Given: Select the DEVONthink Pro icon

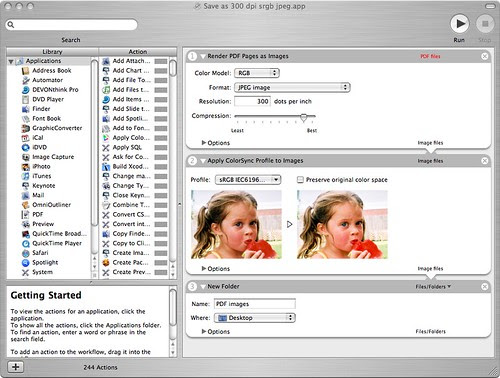Looking at the screenshot, I should point(26,90).
